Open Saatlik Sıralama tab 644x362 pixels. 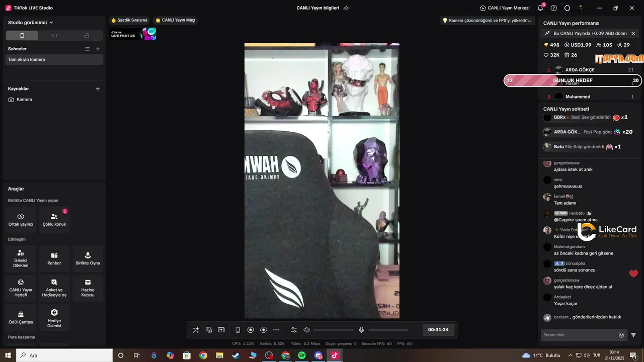(129, 20)
